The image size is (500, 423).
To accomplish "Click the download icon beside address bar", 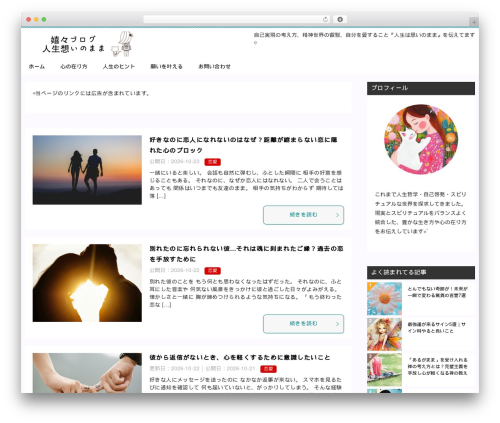I will point(340,19).
